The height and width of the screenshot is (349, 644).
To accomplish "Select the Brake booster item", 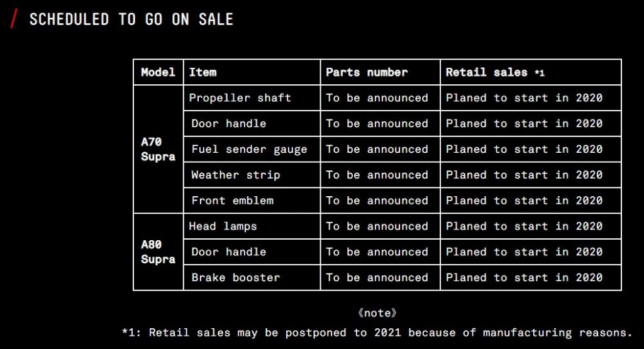I will coord(235,277).
